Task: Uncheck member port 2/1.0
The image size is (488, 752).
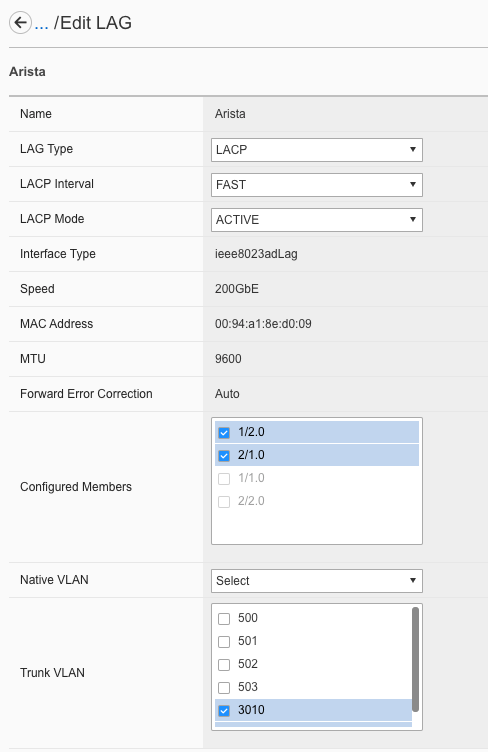Action: pyautogui.click(x=224, y=456)
